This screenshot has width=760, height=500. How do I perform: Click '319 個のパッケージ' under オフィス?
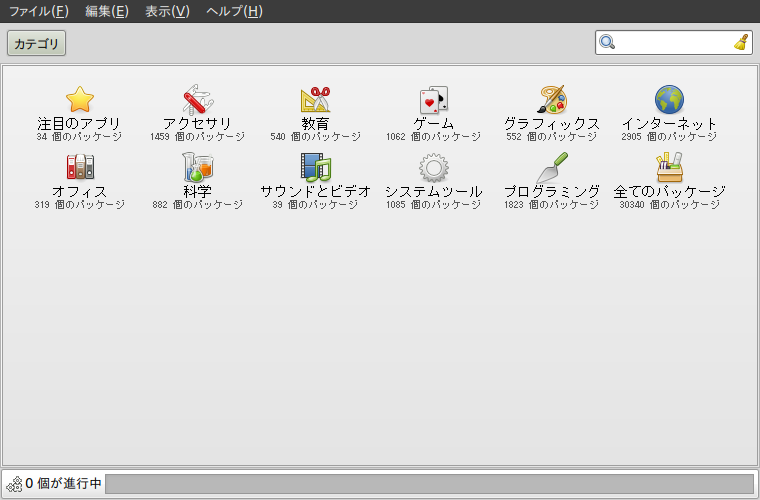[80, 205]
